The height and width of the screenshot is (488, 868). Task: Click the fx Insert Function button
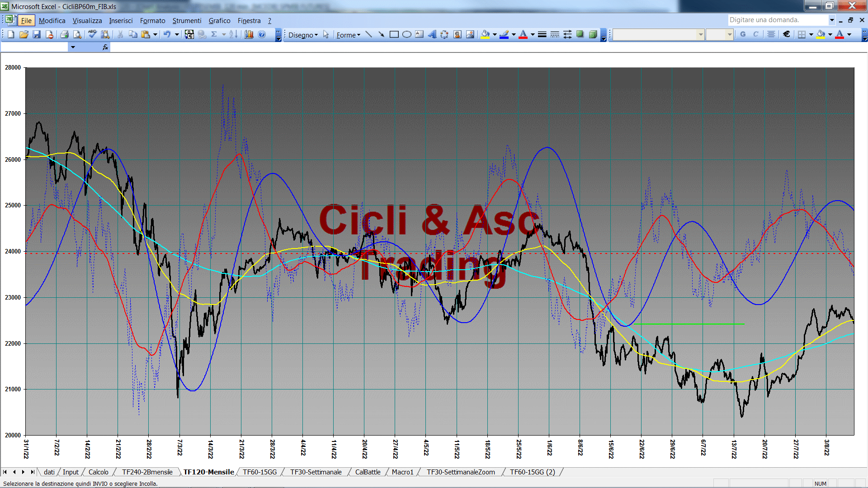(105, 47)
